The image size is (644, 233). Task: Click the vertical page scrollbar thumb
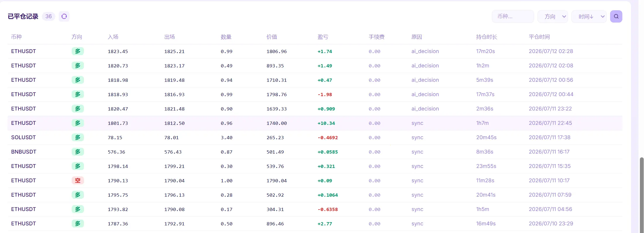pyautogui.click(x=642, y=195)
